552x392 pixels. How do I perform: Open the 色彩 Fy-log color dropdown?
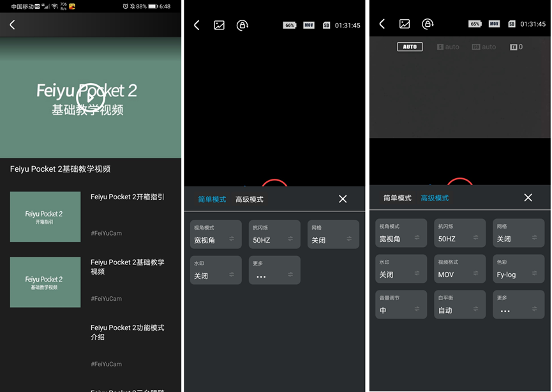coord(518,269)
